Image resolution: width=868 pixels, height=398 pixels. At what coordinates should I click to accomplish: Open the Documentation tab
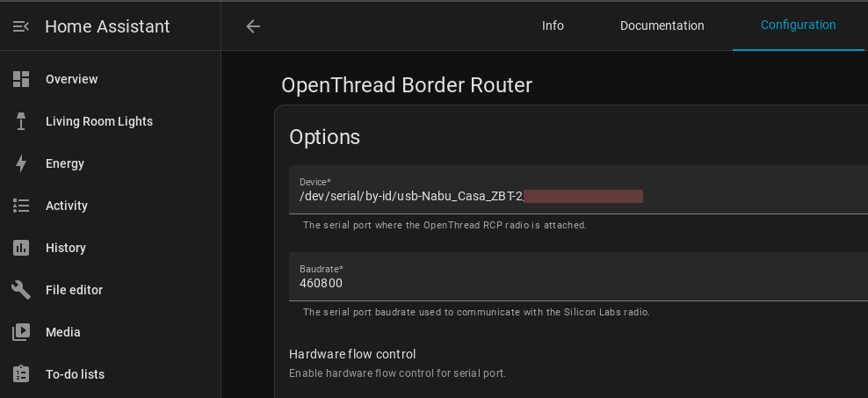[x=662, y=25]
